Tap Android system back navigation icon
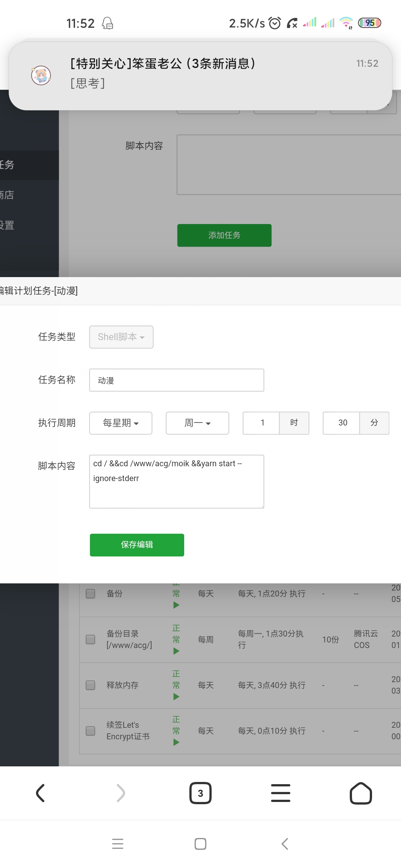The width and height of the screenshot is (401, 868). pos(285,844)
